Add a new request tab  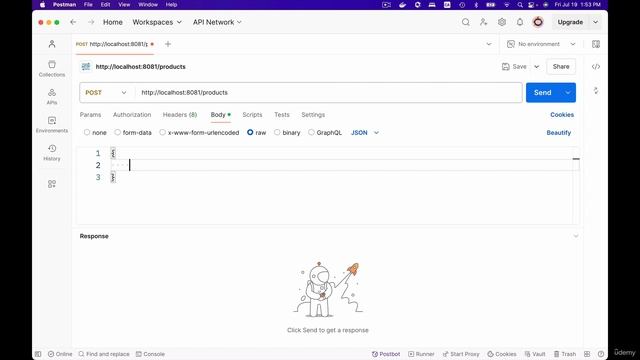pos(168,44)
